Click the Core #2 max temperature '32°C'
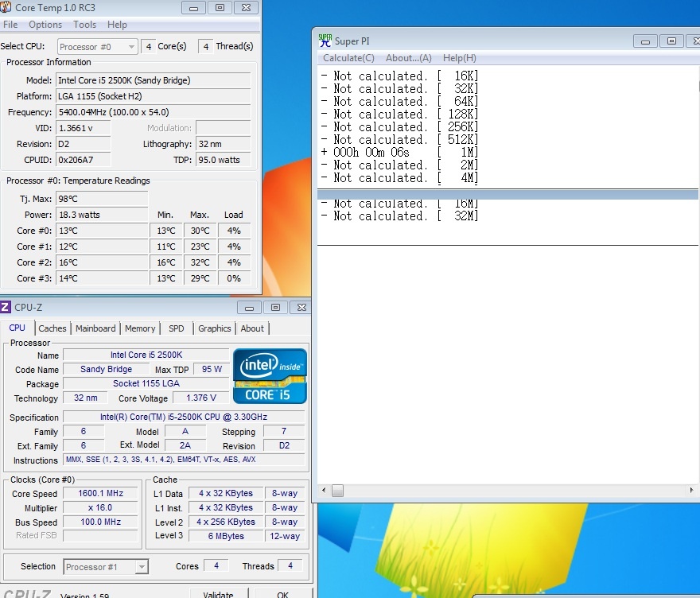The height and width of the screenshot is (598, 700). coord(200,263)
